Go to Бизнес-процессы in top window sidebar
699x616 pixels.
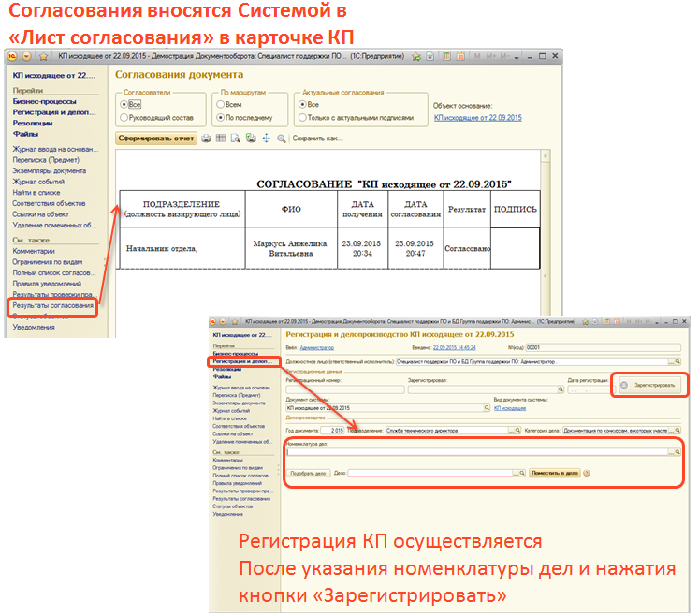click(45, 101)
